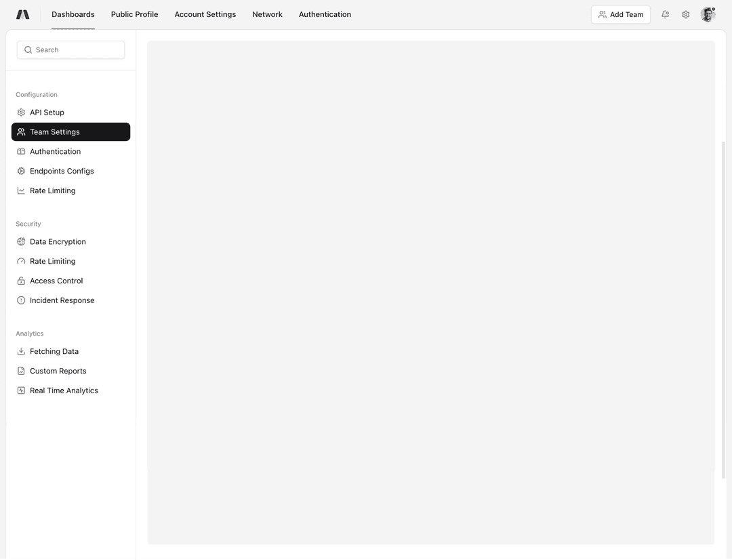Screen dimensions: 732x560
Task: Open Authentication under Configuration
Action: point(70,151)
